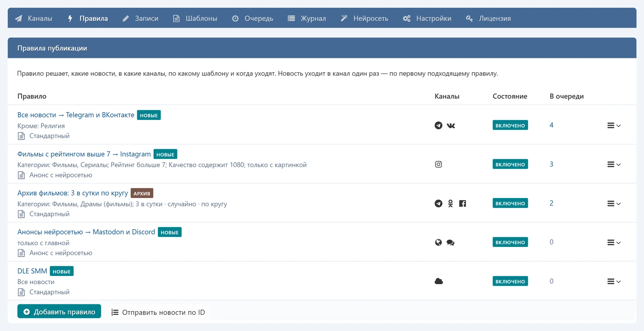Click the Odnoklassniki channel icon
Viewport: 644px width, 331px height.
(x=450, y=204)
